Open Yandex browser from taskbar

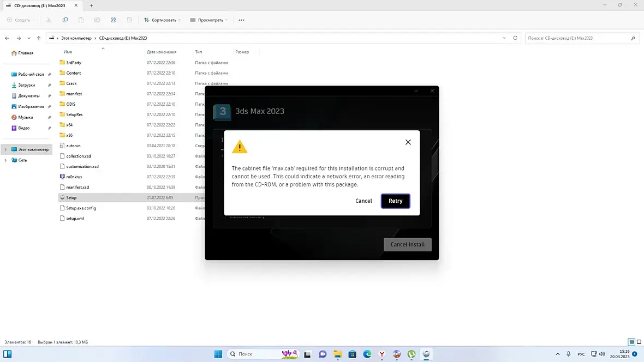382,354
